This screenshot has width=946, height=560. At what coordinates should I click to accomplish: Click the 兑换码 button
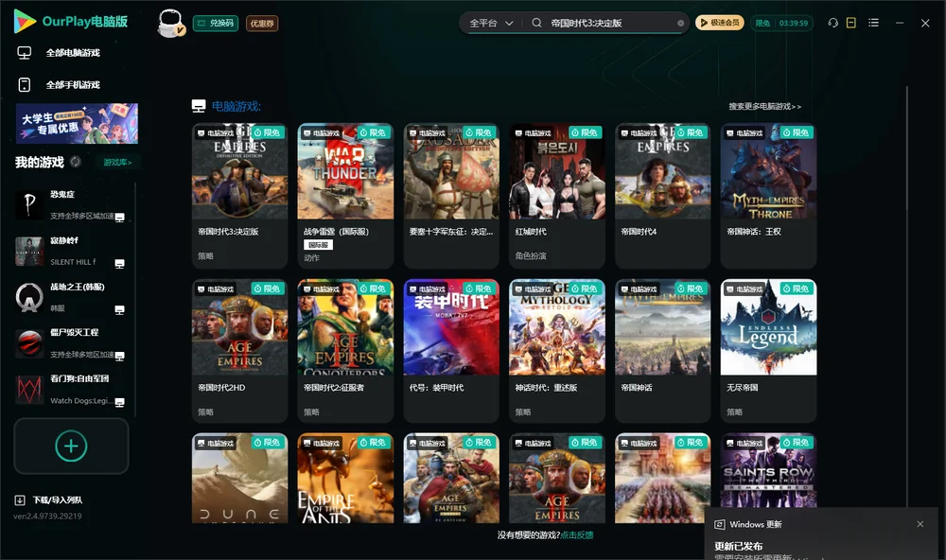point(216,23)
